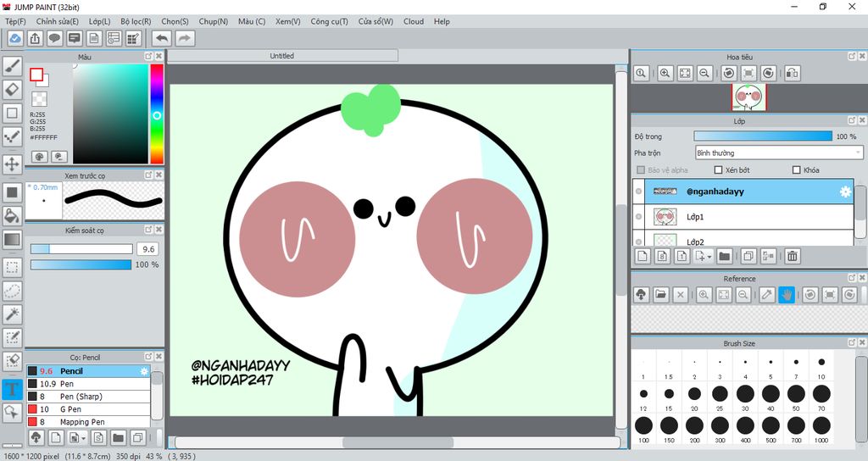Select the Select Pen tool
Image resolution: width=868 pixels, height=461 pixels.
(12, 337)
